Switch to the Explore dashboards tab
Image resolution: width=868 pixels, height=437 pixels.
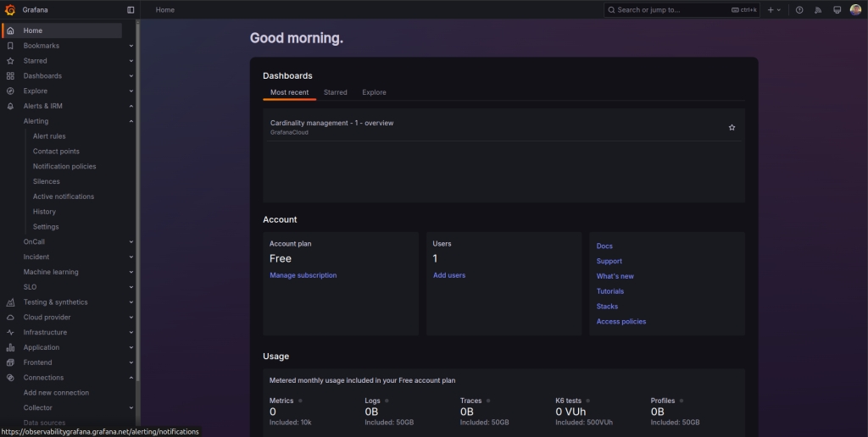(374, 92)
